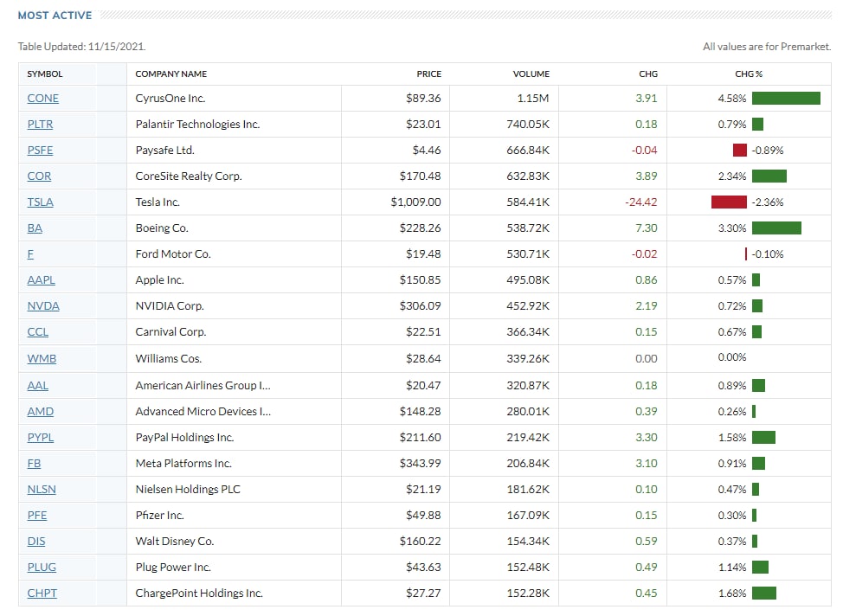Click the F ticker symbol link
The width and height of the screenshot is (843, 616).
(x=30, y=254)
